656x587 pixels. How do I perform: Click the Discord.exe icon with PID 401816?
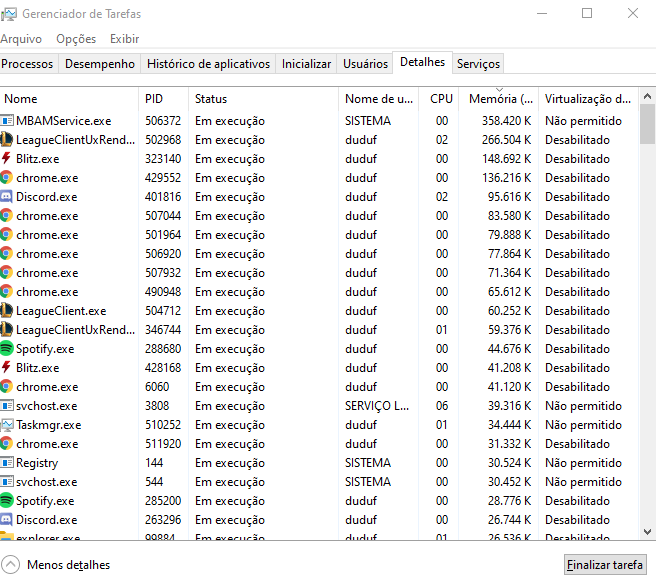point(6,197)
